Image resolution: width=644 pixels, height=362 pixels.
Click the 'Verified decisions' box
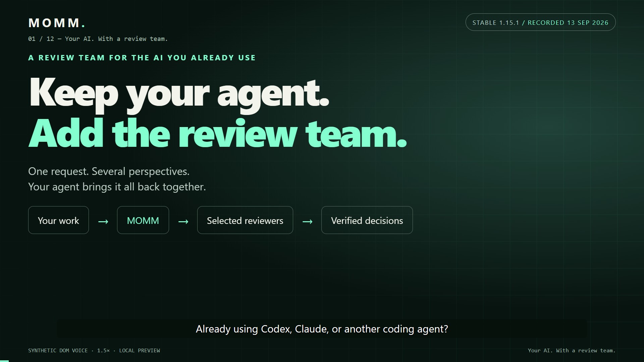tap(367, 220)
